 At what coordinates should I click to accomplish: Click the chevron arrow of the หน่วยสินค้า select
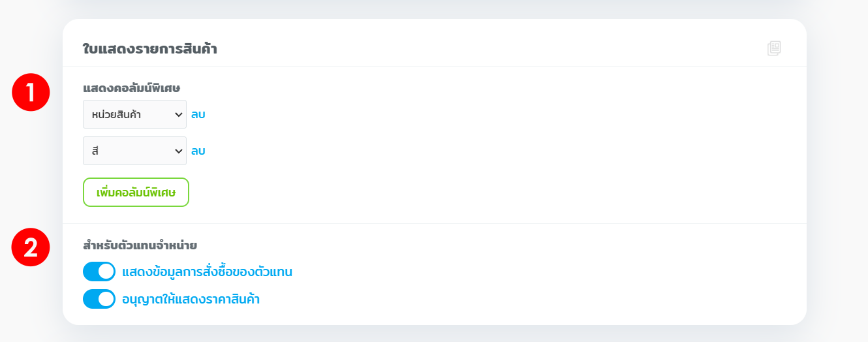pyautogui.click(x=179, y=115)
